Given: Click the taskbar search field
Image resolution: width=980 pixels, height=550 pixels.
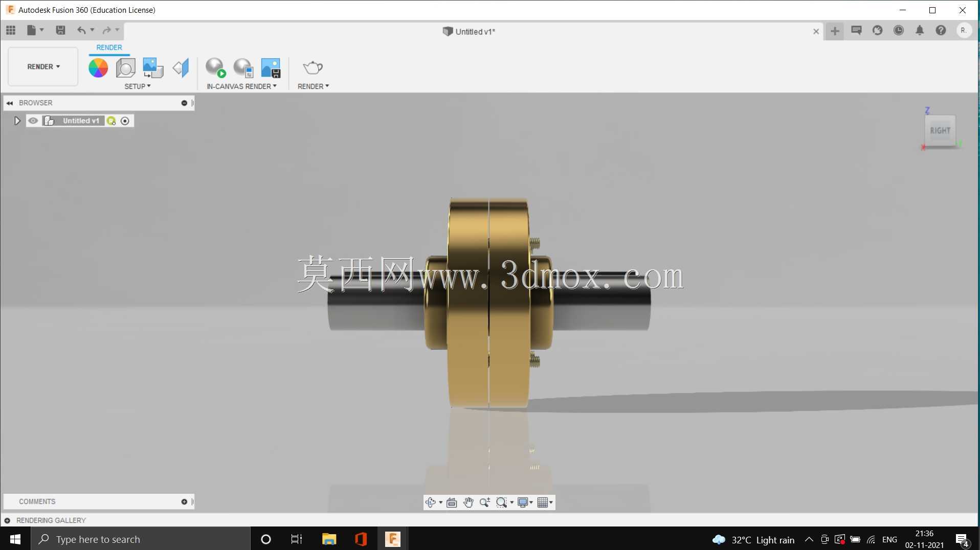Looking at the screenshot, I should click(x=141, y=539).
